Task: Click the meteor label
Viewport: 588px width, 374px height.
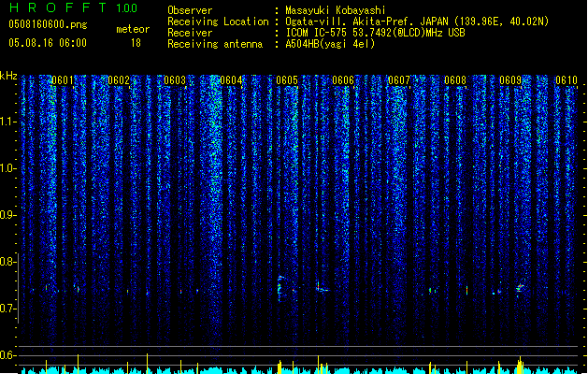Action: [133, 29]
